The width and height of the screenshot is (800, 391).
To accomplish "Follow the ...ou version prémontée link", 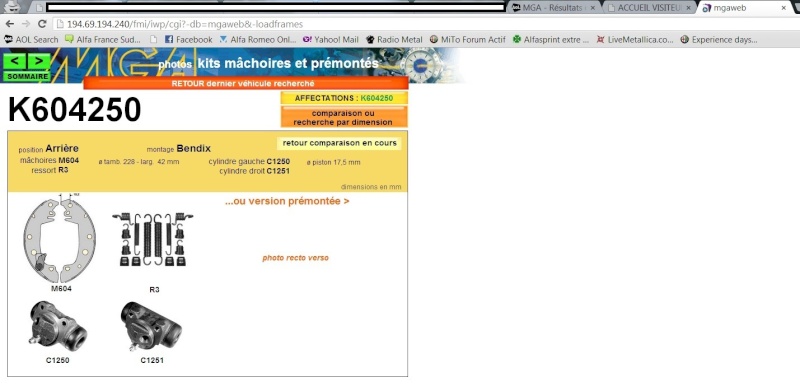I will pyautogui.click(x=287, y=201).
